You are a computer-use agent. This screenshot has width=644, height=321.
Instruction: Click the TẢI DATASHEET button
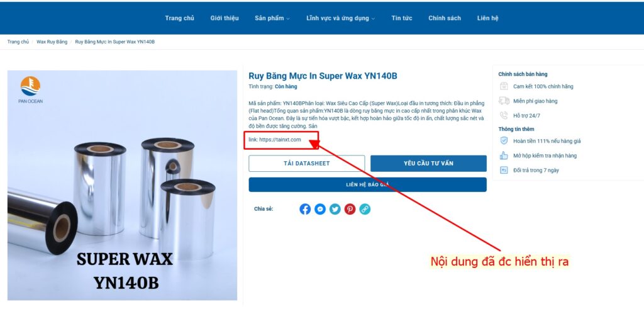tap(307, 163)
